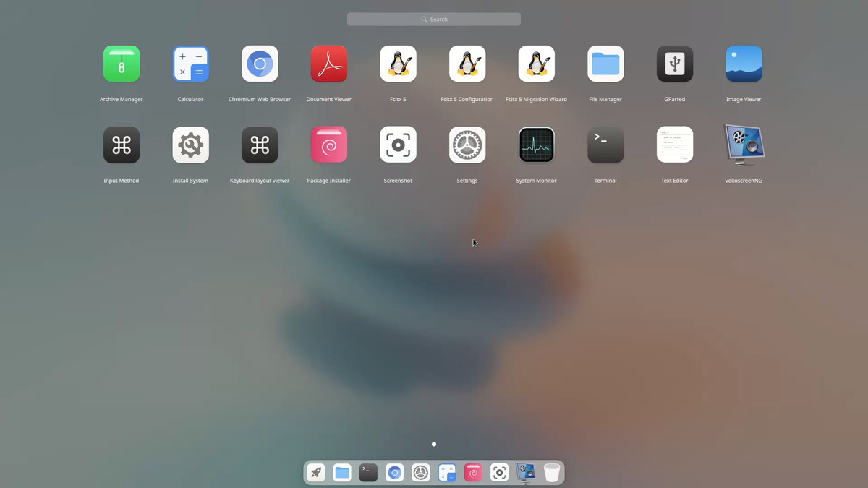Open Fcitx 5 Configuration
Viewport: 868px width, 488px height.
click(467, 64)
